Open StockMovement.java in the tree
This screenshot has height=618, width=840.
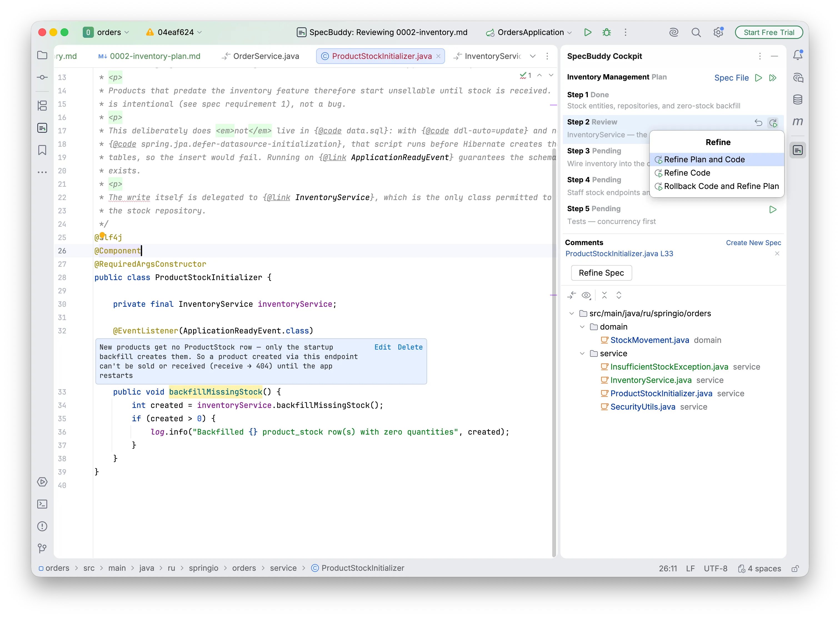tap(649, 340)
